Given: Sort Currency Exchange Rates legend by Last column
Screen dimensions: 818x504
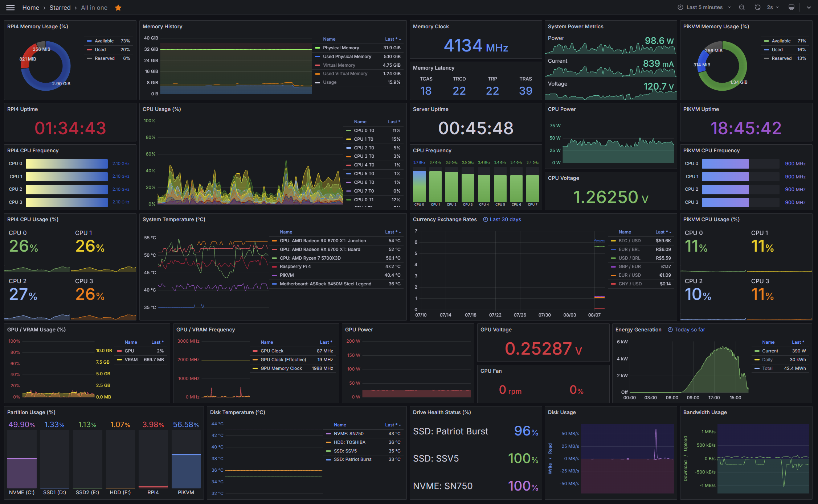Looking at the screenshot, I should 663,232.
